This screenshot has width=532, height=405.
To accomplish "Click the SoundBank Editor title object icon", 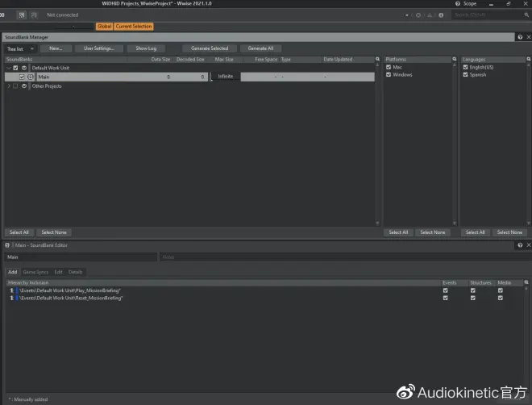I will click(7, 245).
